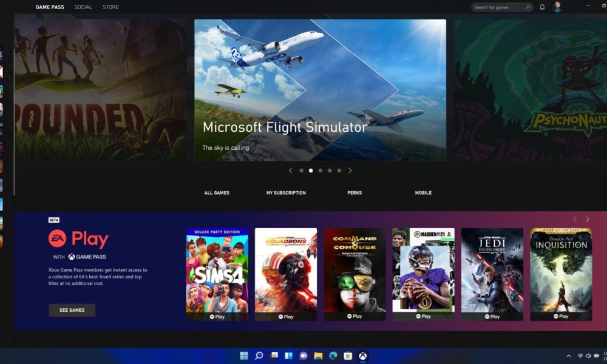This screenshot has height=364, width=607.
Task: Switch to the GAME PASS tab
Action: point(50,7)
